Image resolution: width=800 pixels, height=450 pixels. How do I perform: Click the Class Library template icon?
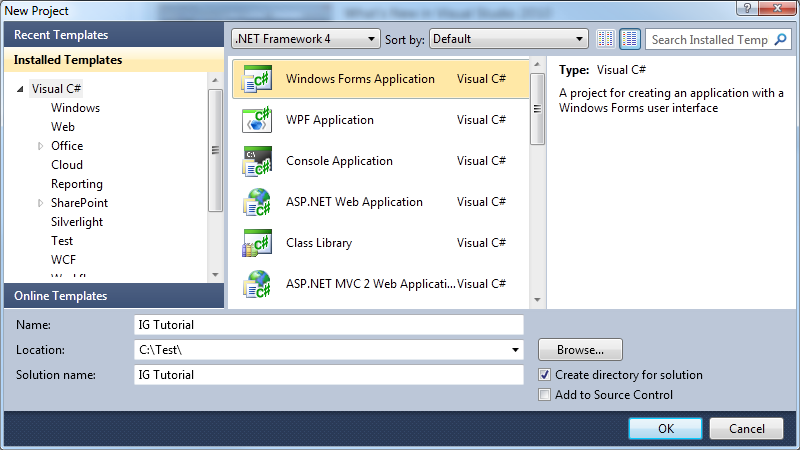click(257, 243)
